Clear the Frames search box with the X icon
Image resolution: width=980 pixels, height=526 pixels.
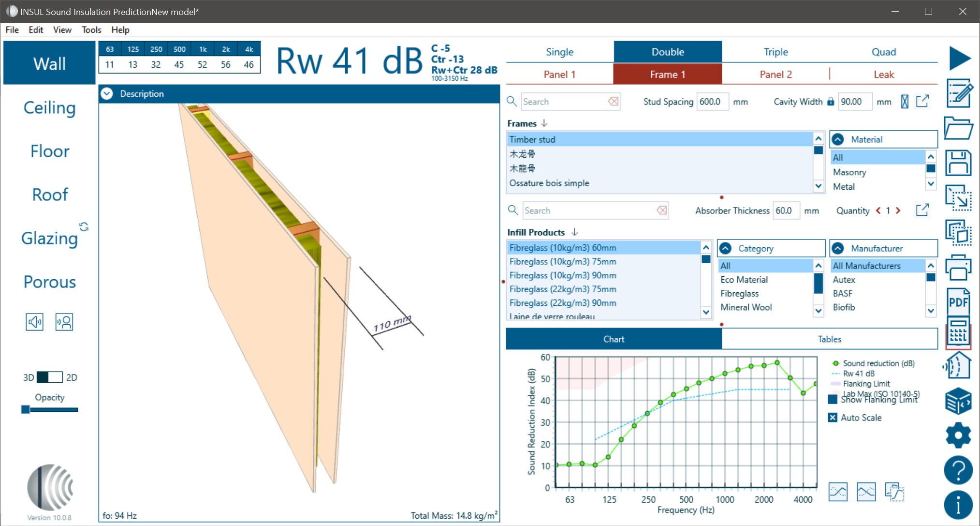click(x=614, y=101)
